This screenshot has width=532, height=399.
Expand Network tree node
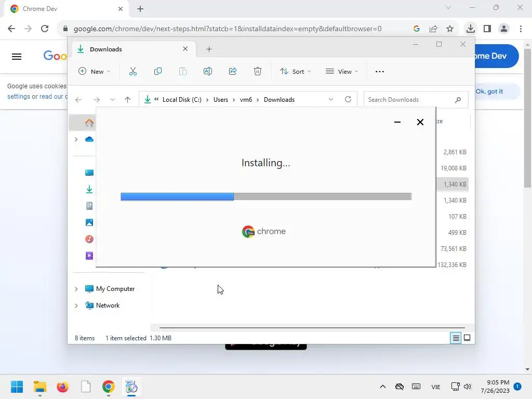click(76, 305)
